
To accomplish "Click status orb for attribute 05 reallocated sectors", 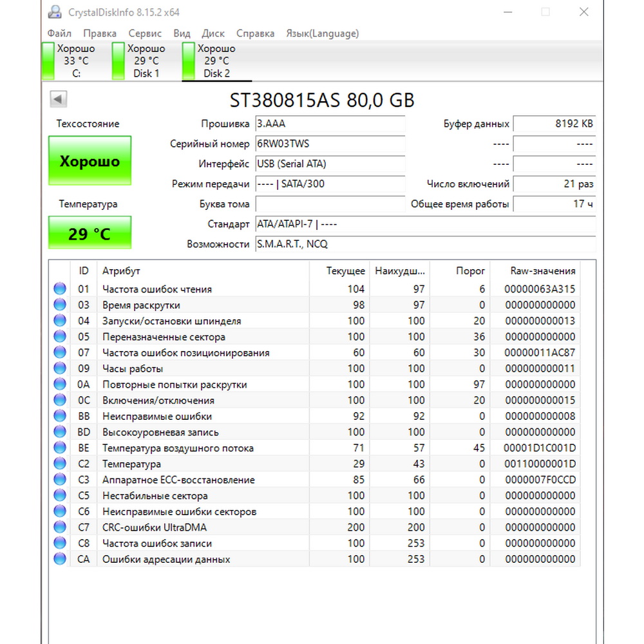I will (x=60, y=337).
